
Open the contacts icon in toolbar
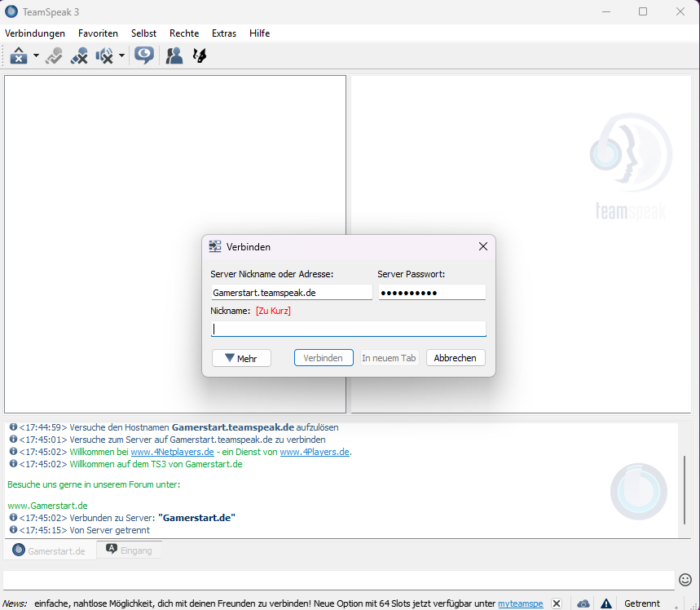pyautogui.click(x=174, y=55)
